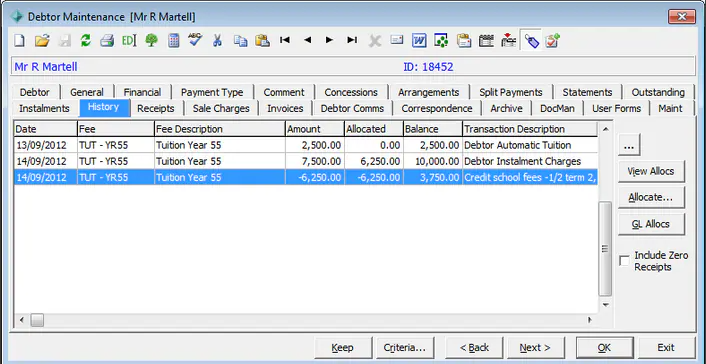The height and width of the screenshot is (364, 706).
Task: Open the Instalments tab
Action: (x=45, y=109)
